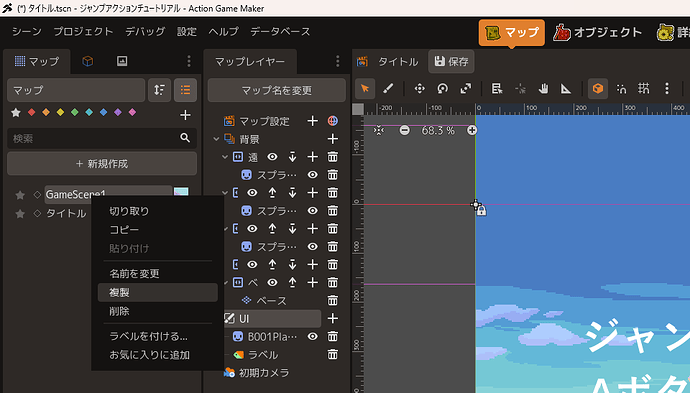Toggle the orange cube toolbar button
This screenshot has width=690, height=393.
pos(598,88)
